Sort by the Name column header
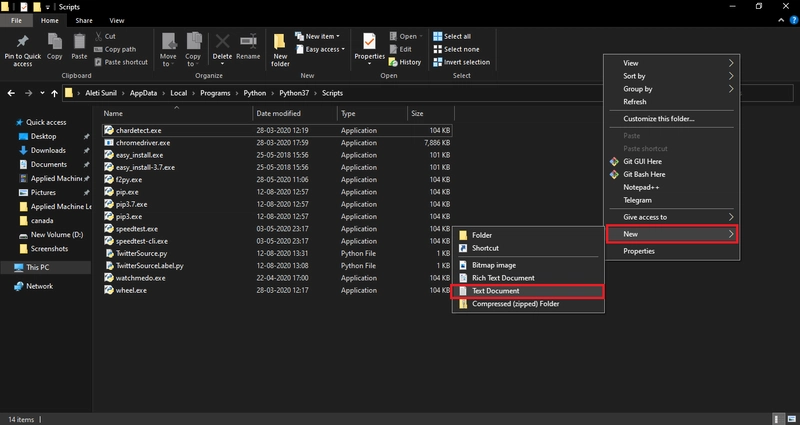 tap(176, 113)
